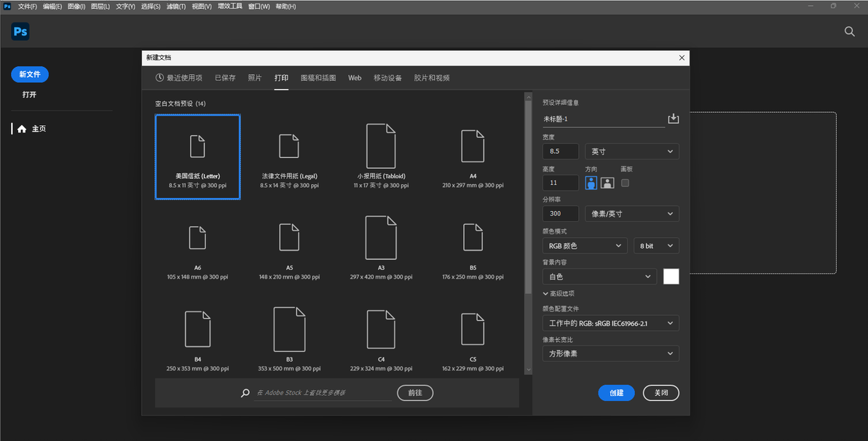
Task: Switch to the 移动设备 tab
Action: 387,78
